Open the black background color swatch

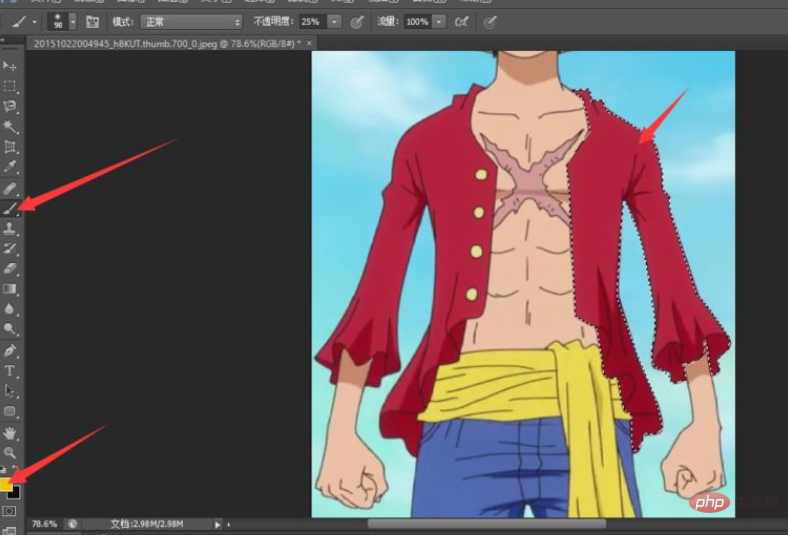pyautogui.click(x=15, y=493)
